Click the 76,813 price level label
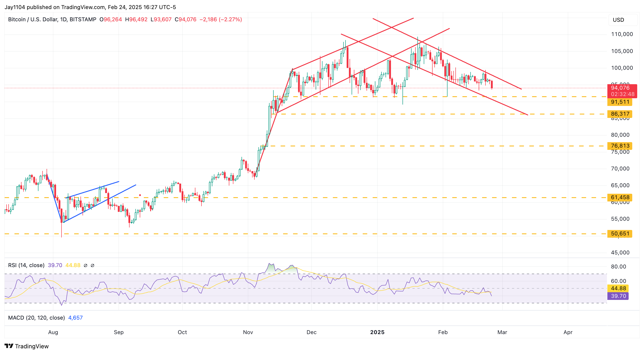Image resolution: width=644 pixels, height=354 pixels. click(x=620, y=146)
